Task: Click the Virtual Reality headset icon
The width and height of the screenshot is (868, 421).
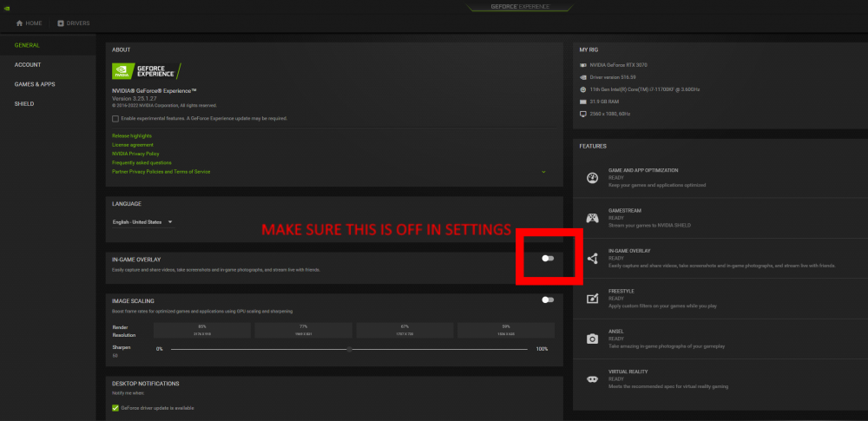Action: (x=592, y=378)
